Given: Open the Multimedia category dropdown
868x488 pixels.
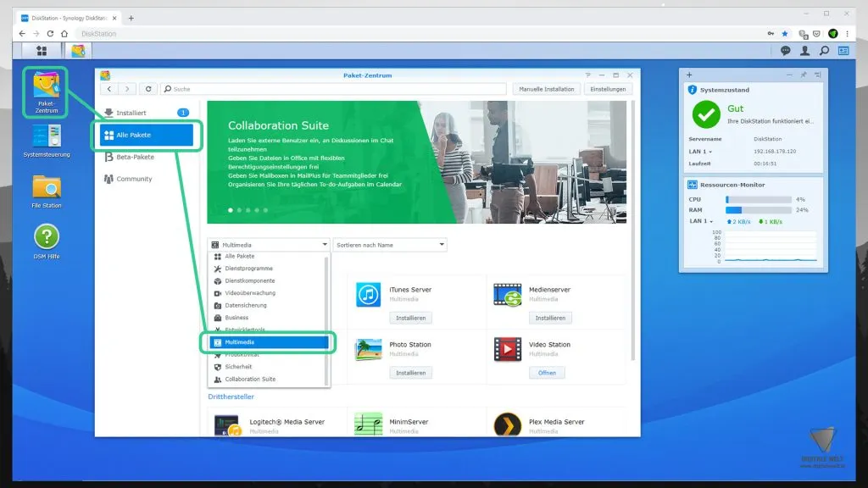Looking at the screenshot, I should (x=269, y=245).
